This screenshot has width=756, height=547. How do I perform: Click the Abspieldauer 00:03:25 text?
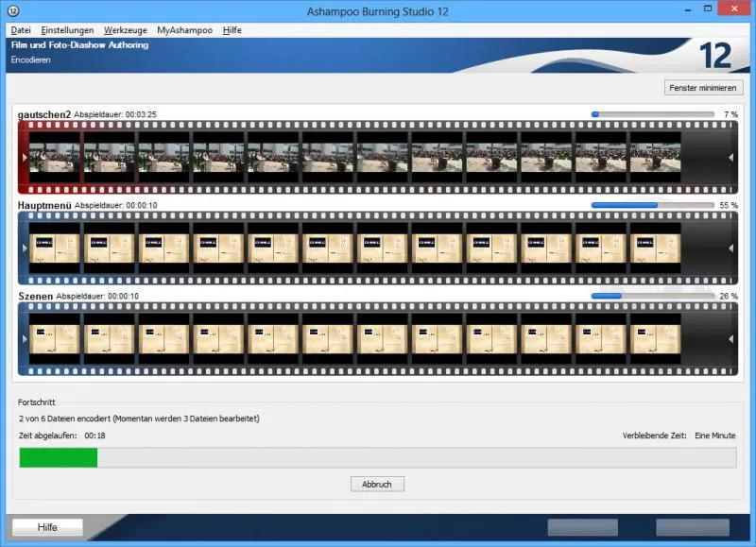point(115,114)
